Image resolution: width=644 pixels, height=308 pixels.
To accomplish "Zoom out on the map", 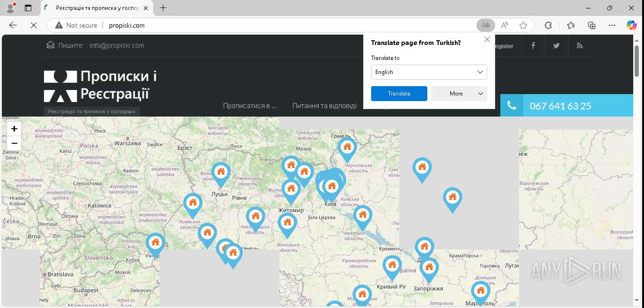I will point(14,143).
